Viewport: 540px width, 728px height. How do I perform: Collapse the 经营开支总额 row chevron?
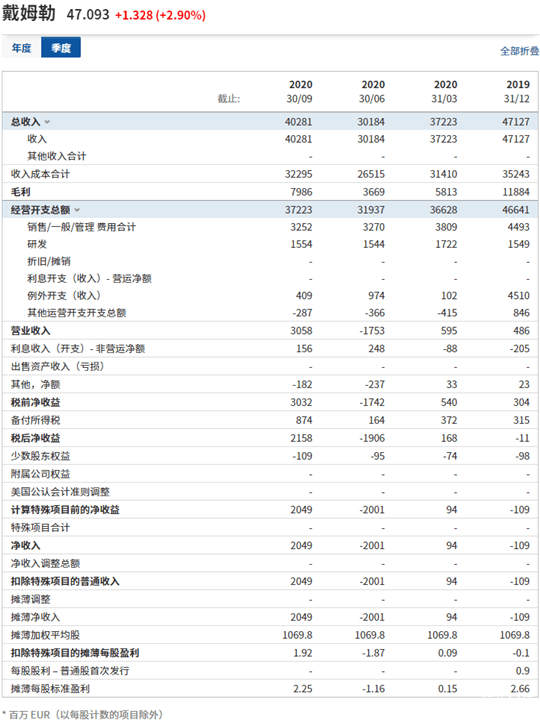(x=77, y=210)
